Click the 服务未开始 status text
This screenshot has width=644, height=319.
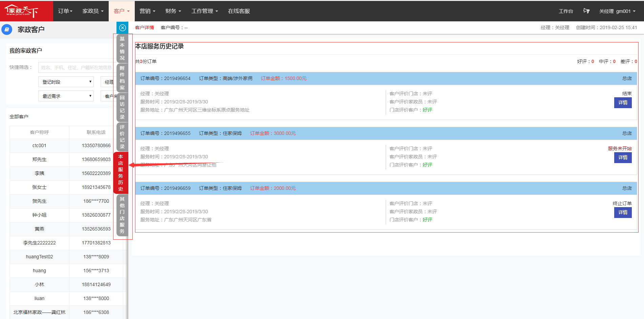[620, 148]
